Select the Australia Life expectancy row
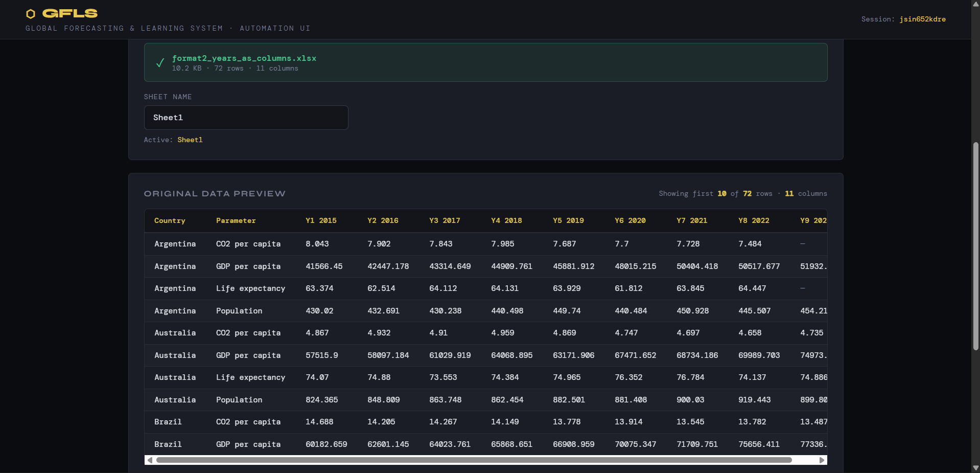This screenshot has width=980, height=473. [x=485, y=377]
